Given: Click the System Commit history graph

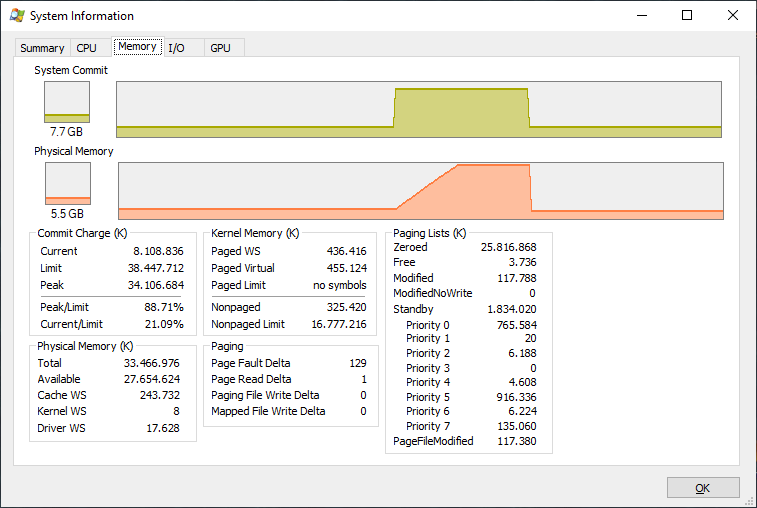Looking at the screenshot, I should [419, 110].
